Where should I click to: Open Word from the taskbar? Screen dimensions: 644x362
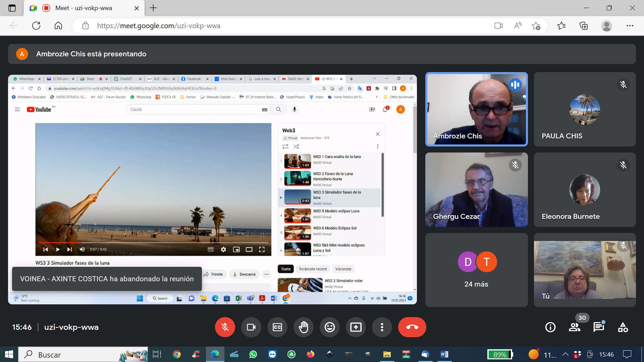click(x=444, y=354)
